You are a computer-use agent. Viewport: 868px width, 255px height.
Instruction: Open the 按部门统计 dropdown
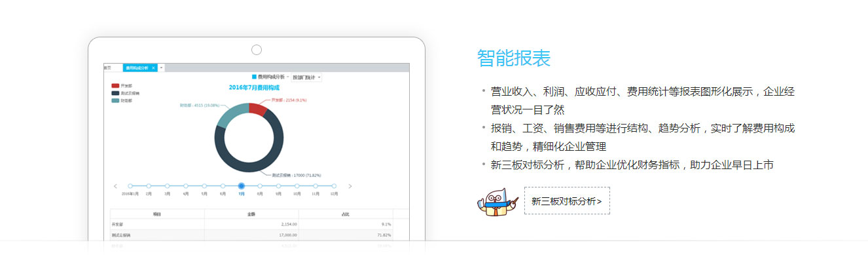point(307,77)
